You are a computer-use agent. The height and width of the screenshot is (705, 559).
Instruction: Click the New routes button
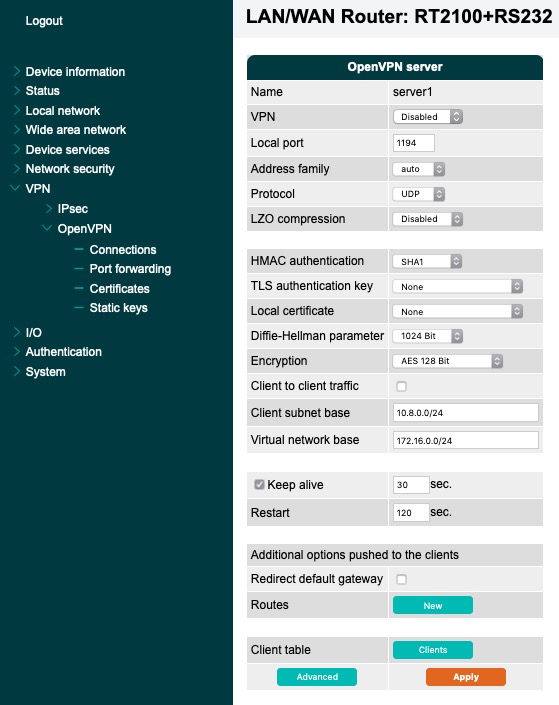pyautogui.click(x=433, y=605)
